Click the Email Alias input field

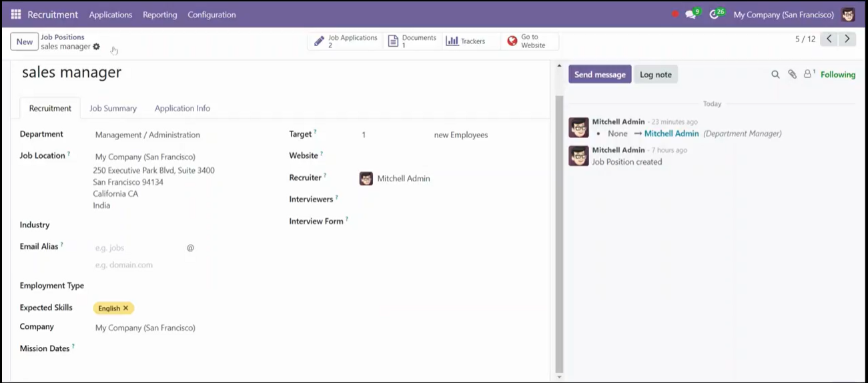[139, 248]
